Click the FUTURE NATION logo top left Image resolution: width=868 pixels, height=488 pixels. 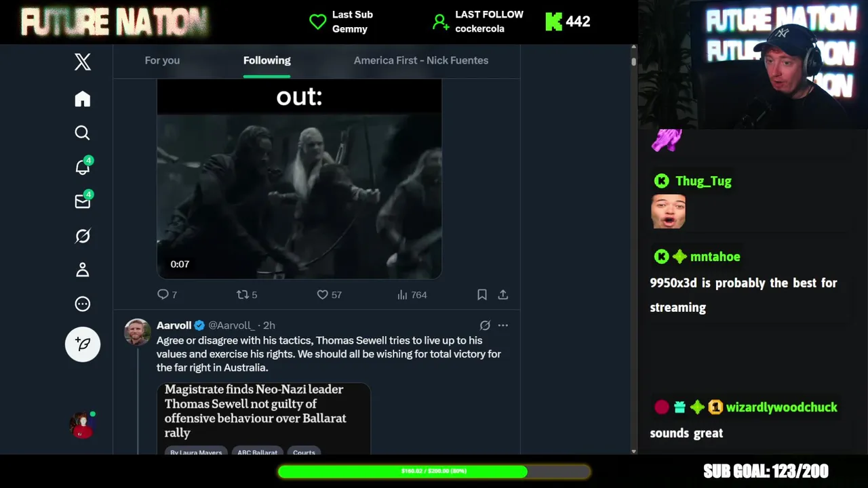(115, 22)
